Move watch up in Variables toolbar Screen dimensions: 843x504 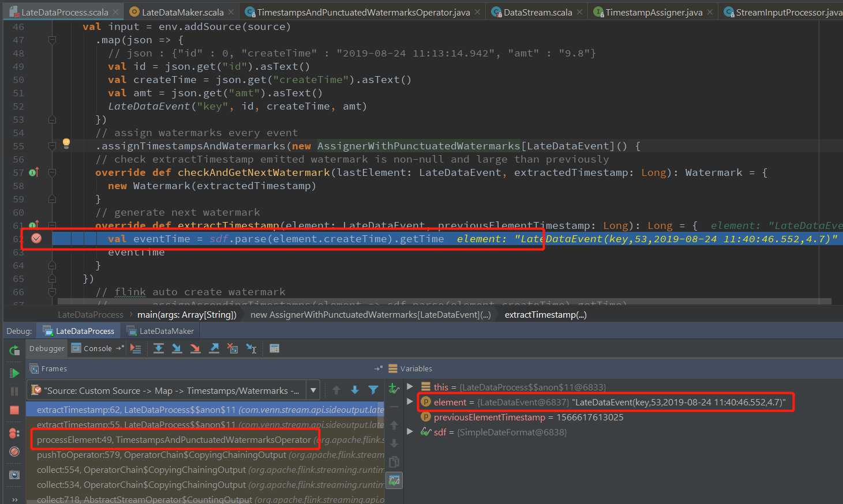point(394,425)
